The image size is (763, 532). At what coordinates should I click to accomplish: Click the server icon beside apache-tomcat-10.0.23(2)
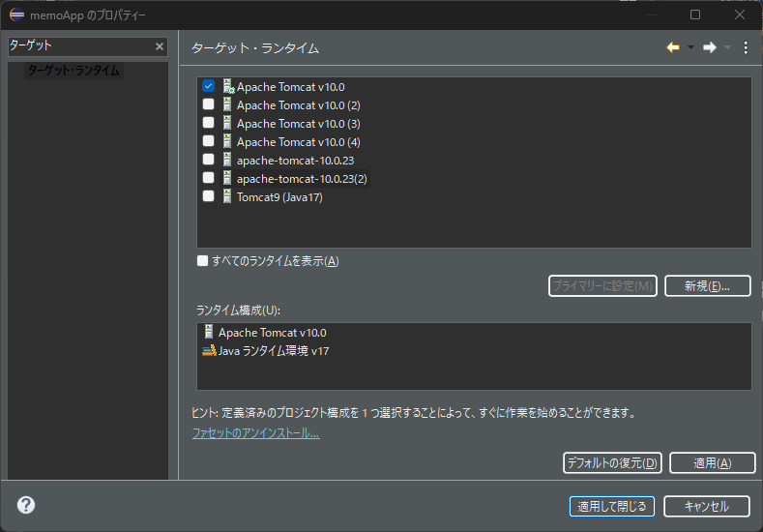[x=227, y=178]
